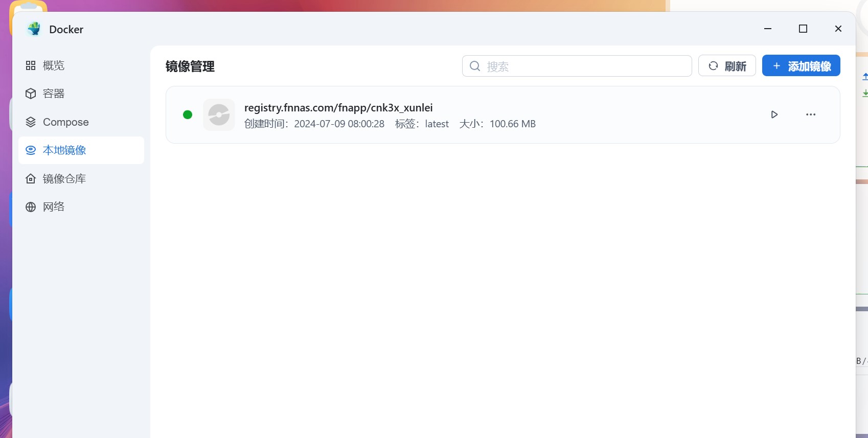Click the magnifier search icon
The height and width of the screenshot is (438, 868).
[475, 66]
